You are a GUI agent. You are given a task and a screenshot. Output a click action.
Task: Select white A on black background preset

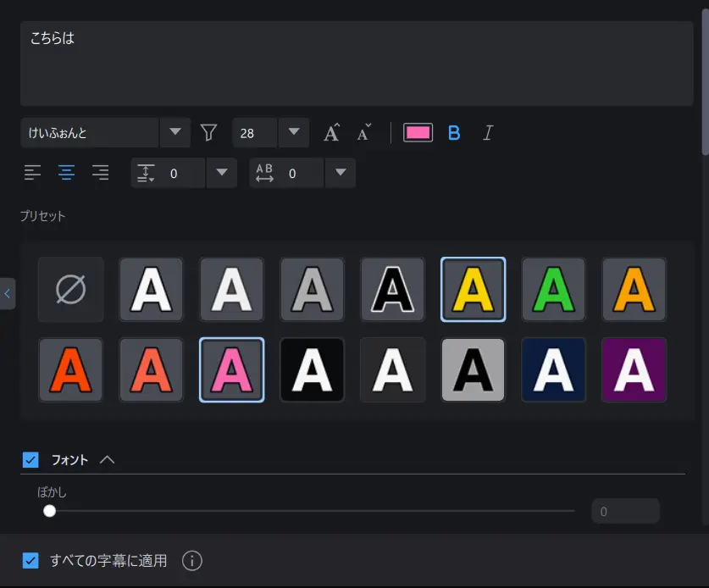[x=312, y=370]
